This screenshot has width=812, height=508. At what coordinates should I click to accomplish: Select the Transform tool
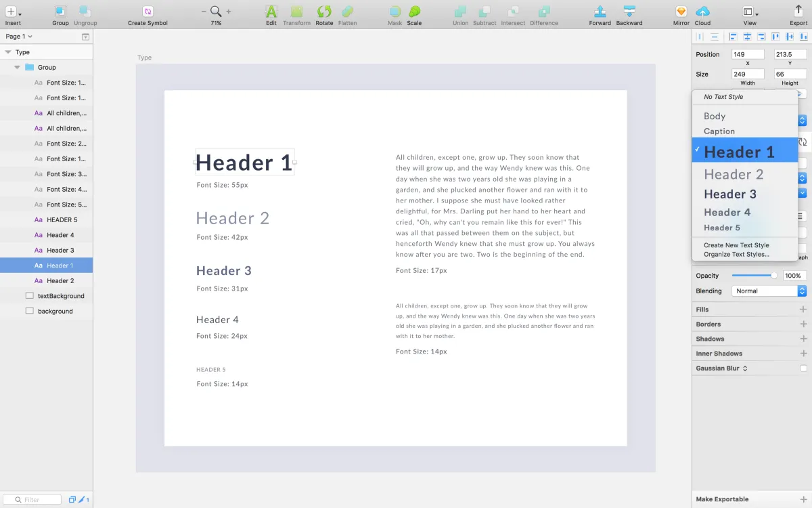296,14
